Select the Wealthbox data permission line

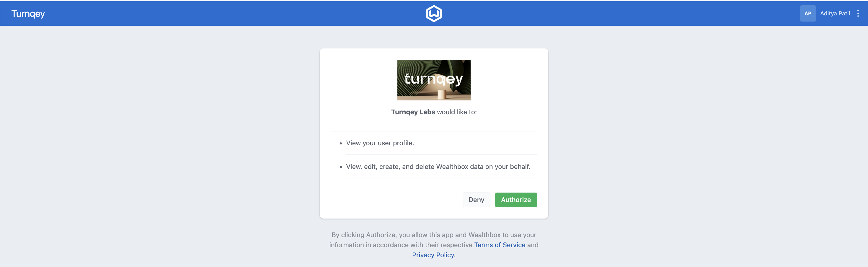pos(438,167)
